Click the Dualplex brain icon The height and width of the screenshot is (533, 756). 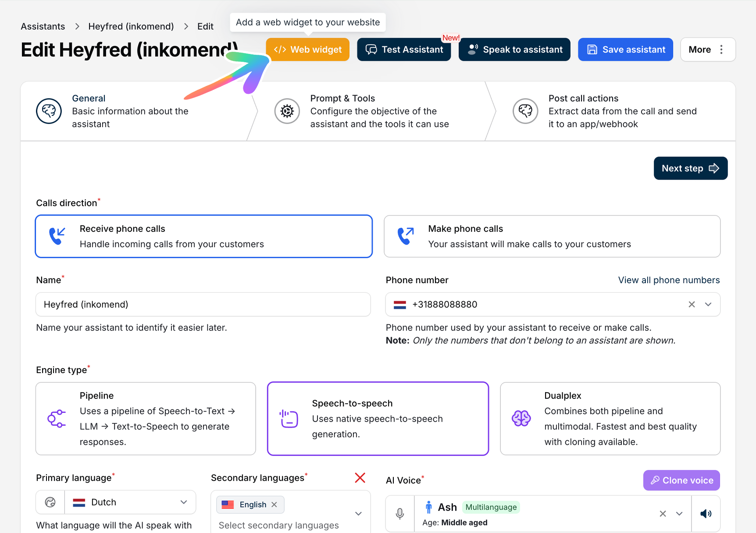pos(521,419)
